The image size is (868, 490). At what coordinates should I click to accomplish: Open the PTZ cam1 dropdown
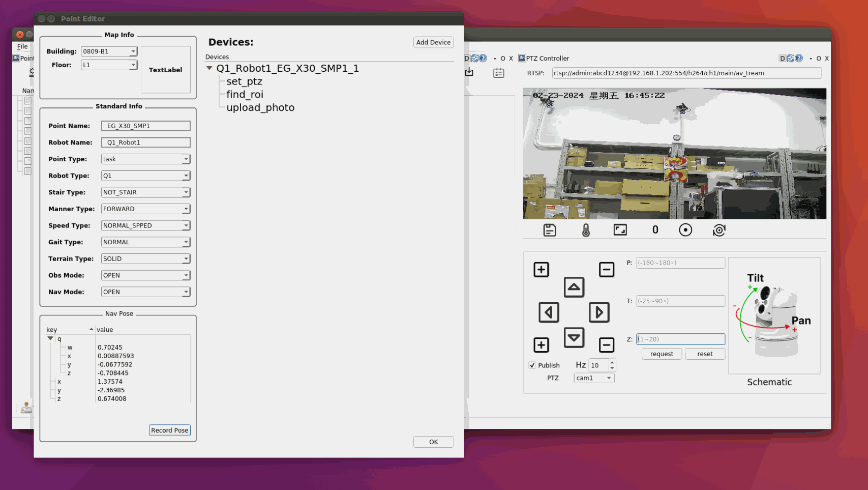click(593, 378)
